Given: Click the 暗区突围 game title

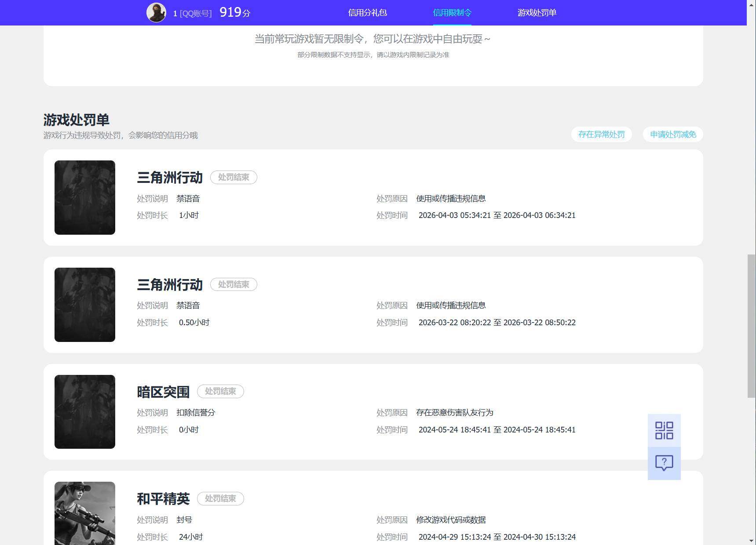Looking at the screenshot, I should point(163,392).
